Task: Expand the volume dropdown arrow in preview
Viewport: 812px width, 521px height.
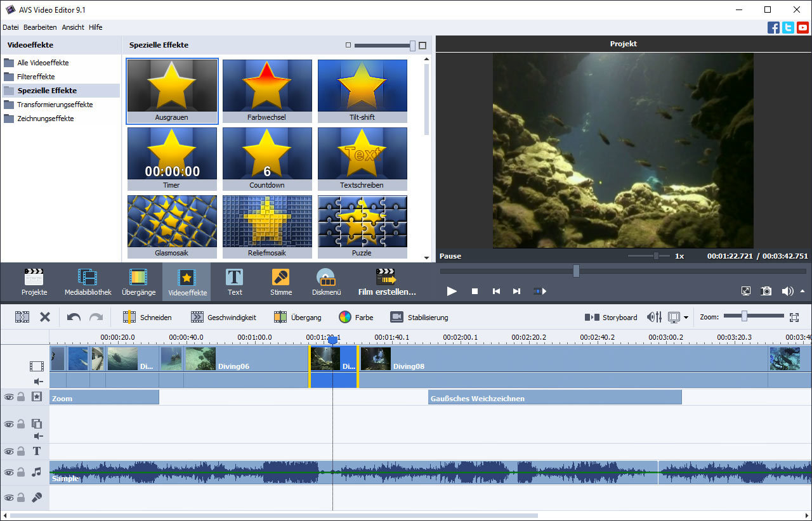Action: (802, 291)
